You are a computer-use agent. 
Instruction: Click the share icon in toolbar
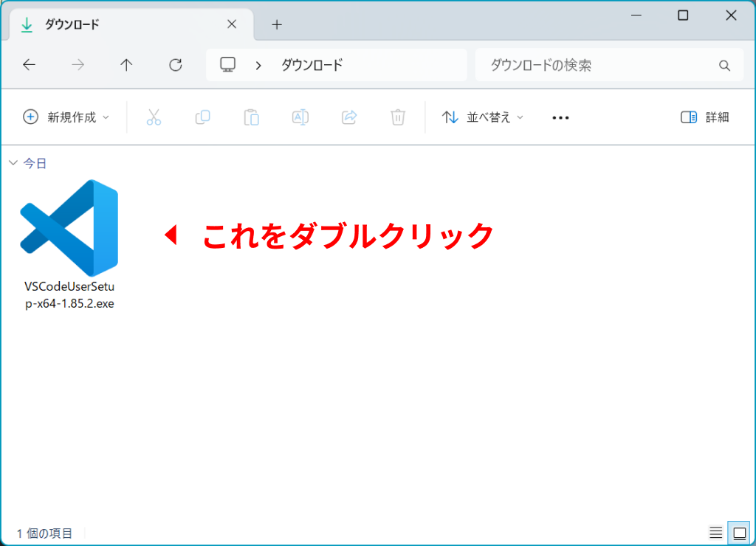(x=349, y=117)
